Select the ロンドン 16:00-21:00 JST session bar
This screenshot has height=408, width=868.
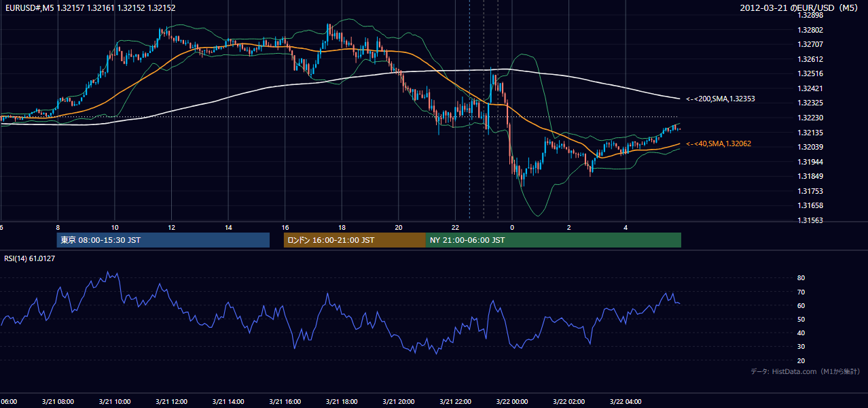click(x=355, y=240)
